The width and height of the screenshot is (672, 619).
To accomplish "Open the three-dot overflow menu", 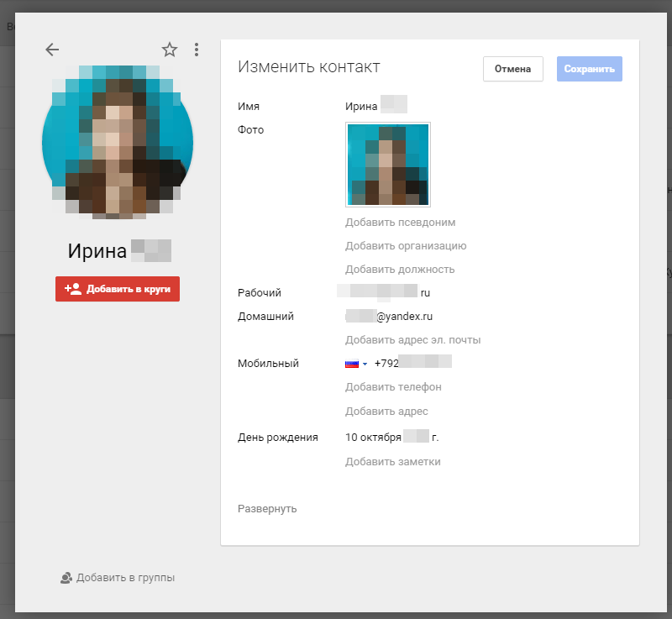I will pos(197,50).
